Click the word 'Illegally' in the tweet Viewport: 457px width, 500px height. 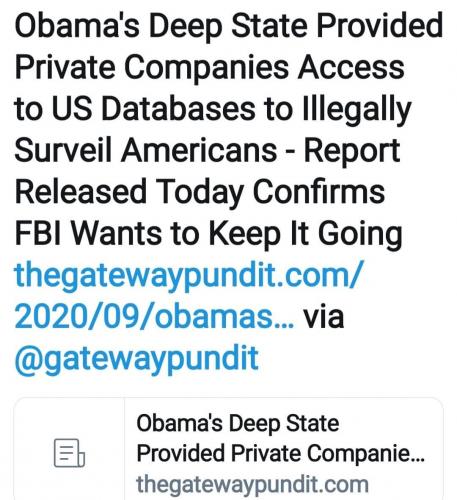[x=357, y=110]
